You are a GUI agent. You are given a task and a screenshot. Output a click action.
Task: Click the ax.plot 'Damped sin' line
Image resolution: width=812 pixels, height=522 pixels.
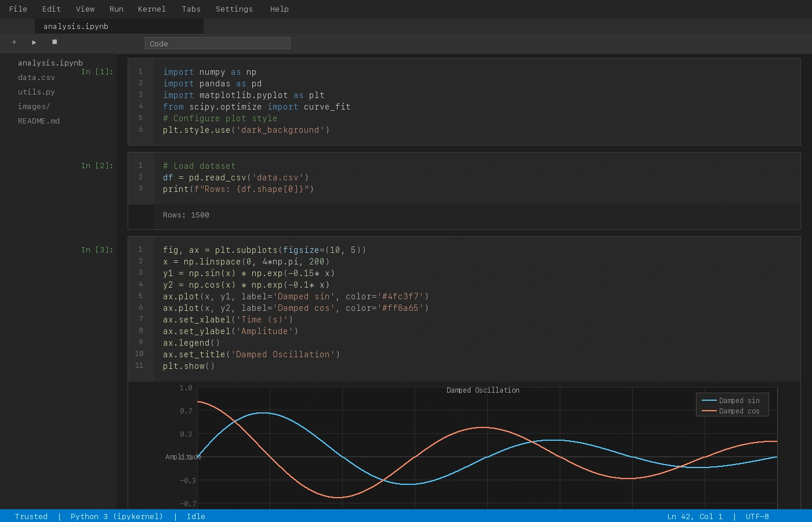(x=296, y=296)
